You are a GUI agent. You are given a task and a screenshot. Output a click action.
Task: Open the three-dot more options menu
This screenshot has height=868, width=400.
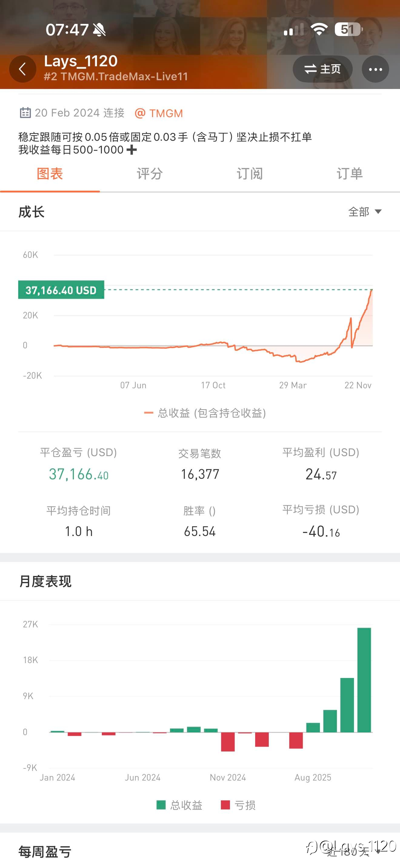(x=375, y=69)
